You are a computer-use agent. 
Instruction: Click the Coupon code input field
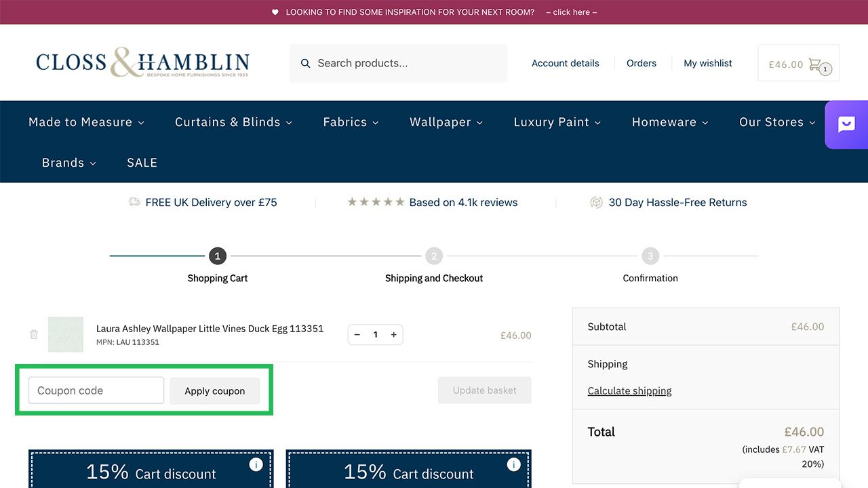point(96,390)
